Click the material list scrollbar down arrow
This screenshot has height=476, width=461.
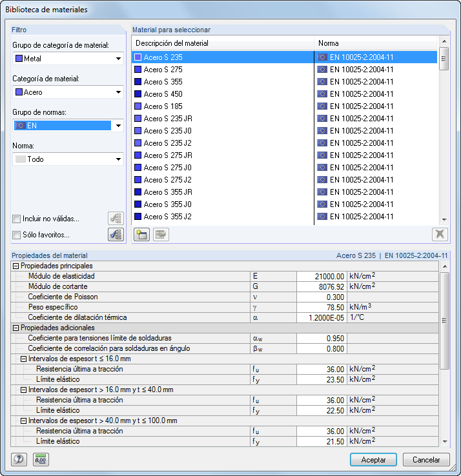tap(444, 219)
